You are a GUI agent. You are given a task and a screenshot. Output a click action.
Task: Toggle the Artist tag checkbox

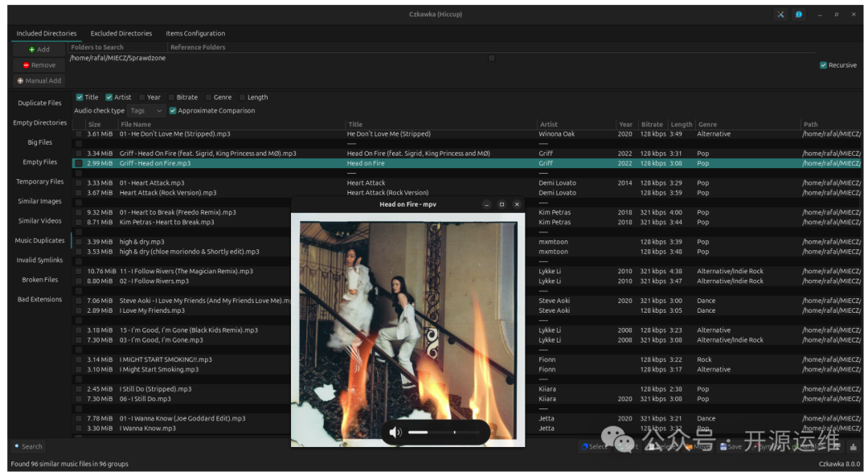109,97
